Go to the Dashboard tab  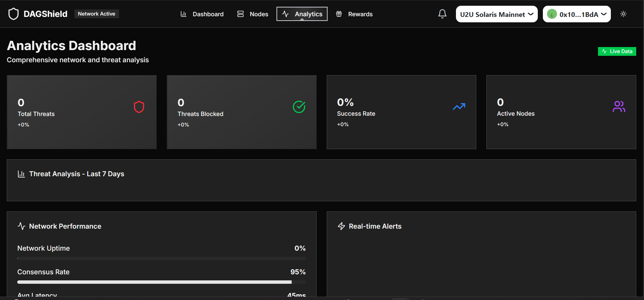point(202,14)
